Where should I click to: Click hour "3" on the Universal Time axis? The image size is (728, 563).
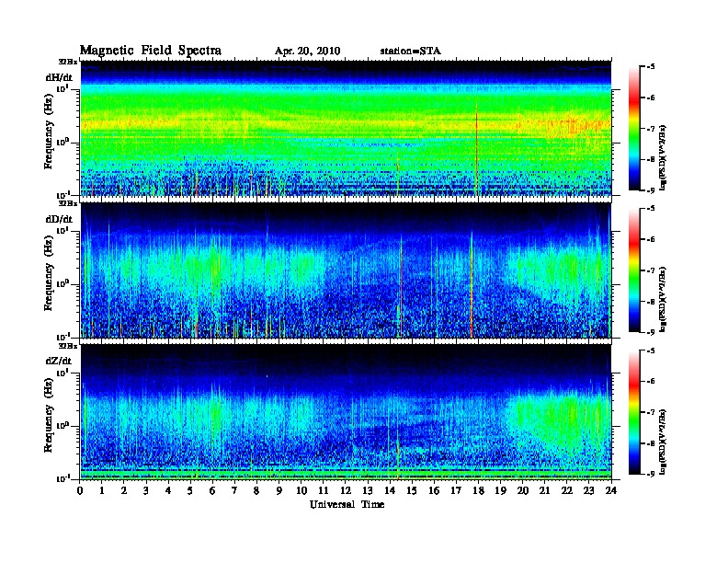click(146, 491)
